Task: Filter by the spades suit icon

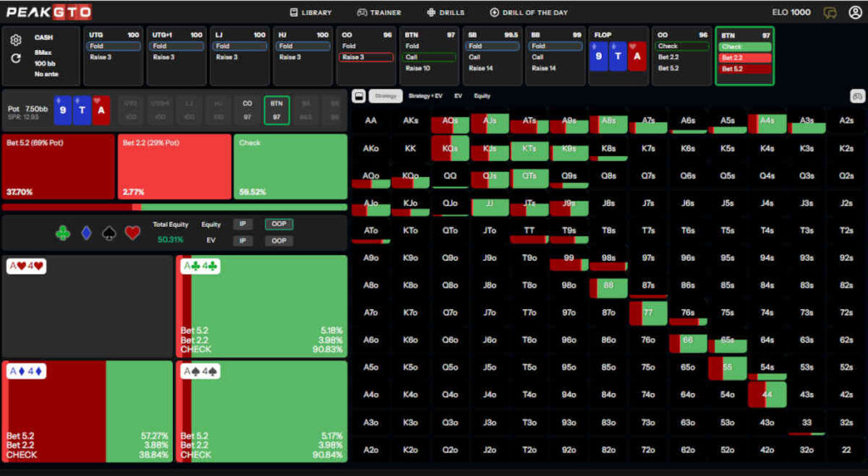Action: [108, 233]
